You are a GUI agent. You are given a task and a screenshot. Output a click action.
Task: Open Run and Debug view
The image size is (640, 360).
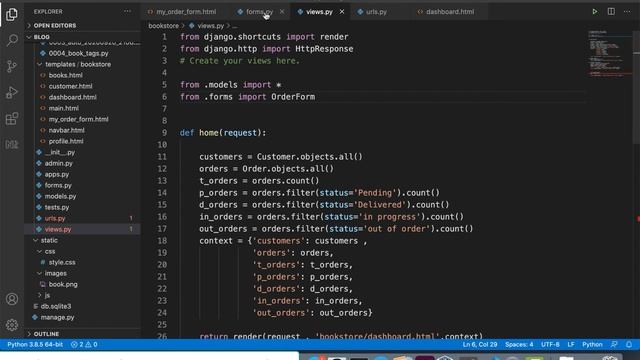click(x=12, y=92)
